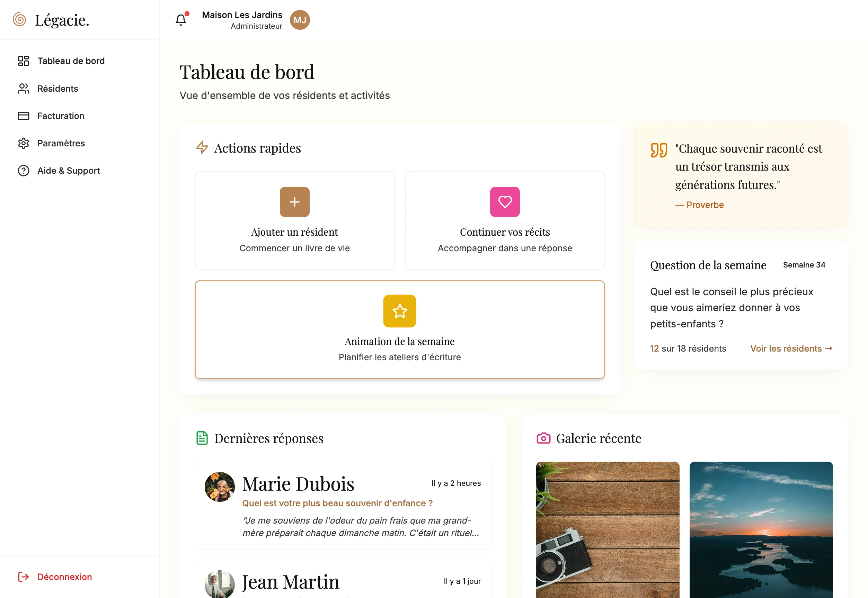Open Marie Dubois's response card
The width and height of the screenshot is (868, 598).
click(x=343, y=506)
